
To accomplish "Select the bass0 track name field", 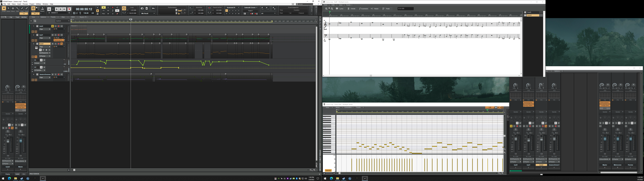I will [45, 44].
